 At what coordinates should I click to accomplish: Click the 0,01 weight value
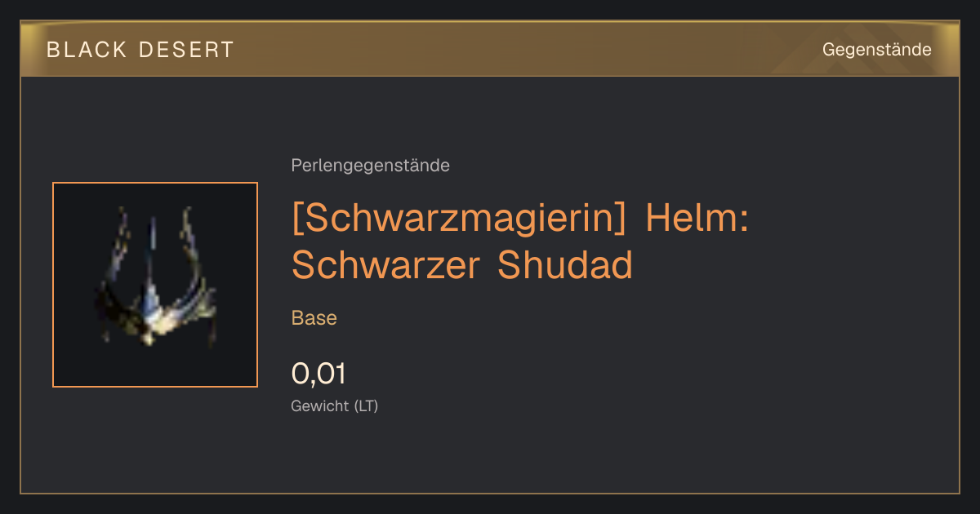pos(318,374)
